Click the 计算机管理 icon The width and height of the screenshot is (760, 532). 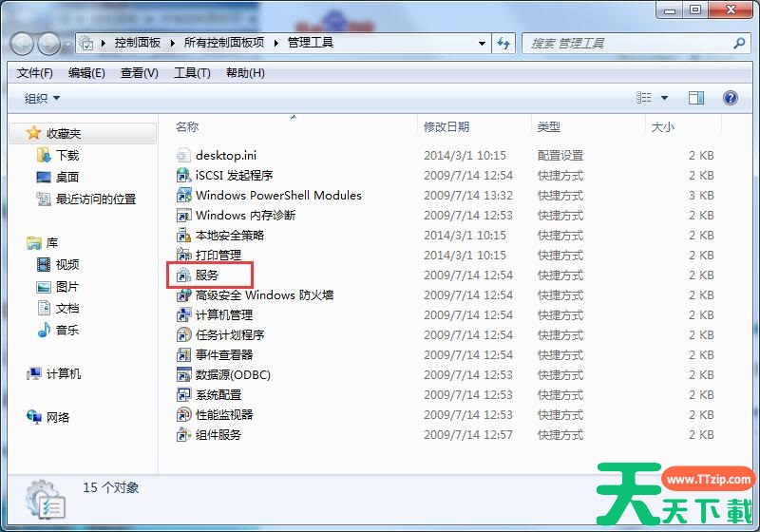183,315
